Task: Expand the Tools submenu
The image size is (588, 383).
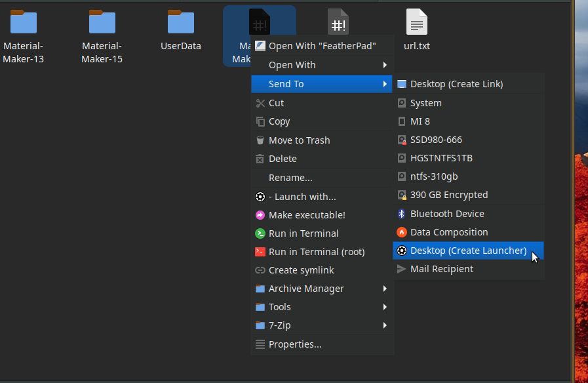Action: click(x=385, y=307)
